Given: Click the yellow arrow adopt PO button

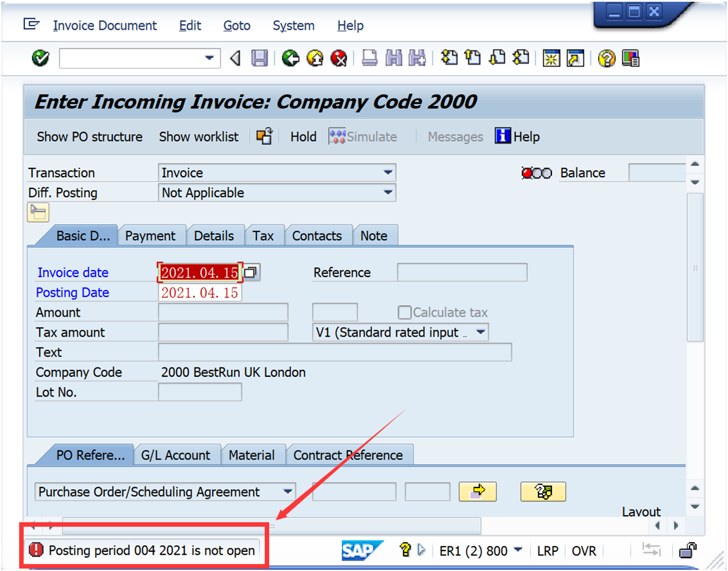Looking at the screenshot, I should pos(478,491).
